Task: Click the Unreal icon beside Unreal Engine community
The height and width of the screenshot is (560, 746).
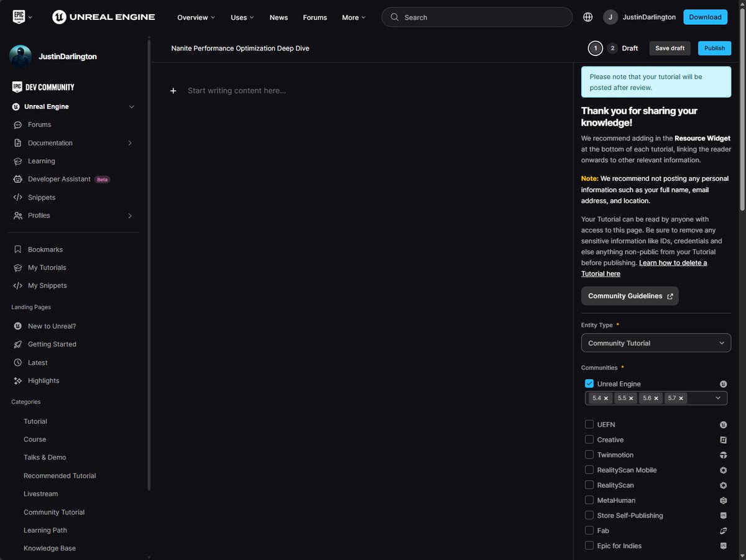Action: [723, 384]
